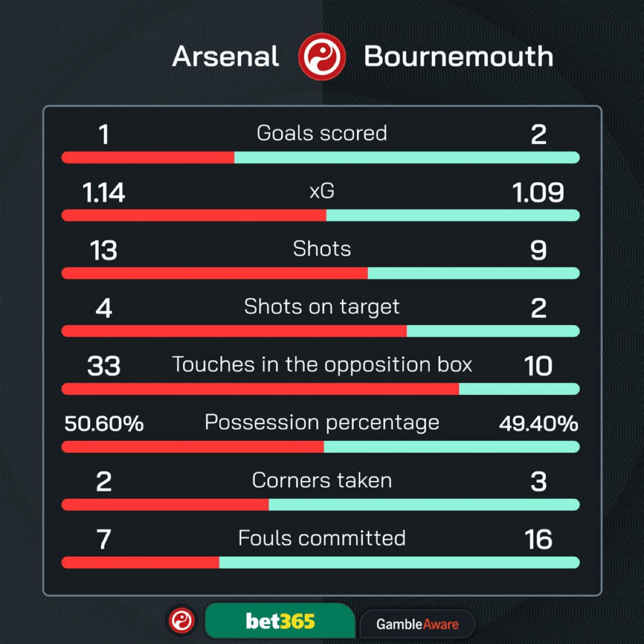Click the Shots comparison bar
Screen dimensions: 644x644
tap(320, 273)
